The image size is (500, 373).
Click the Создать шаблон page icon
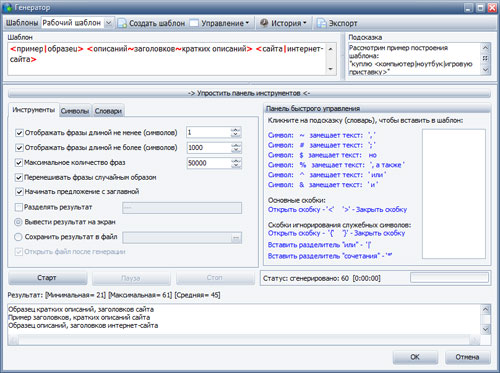pyautogui.click(x=122, y=23)
